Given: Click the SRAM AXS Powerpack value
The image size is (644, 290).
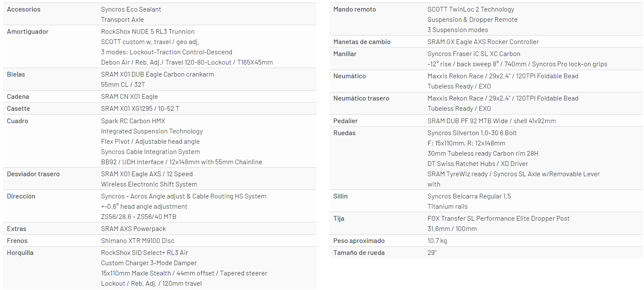Looking at the screenshot, I should pyautogui.click(x=133, y=229).
